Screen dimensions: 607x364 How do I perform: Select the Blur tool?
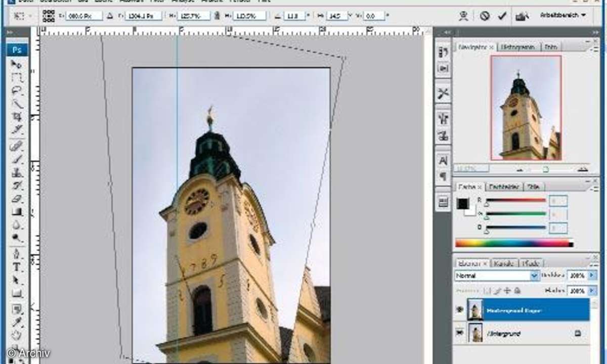[x=17, y=225]
